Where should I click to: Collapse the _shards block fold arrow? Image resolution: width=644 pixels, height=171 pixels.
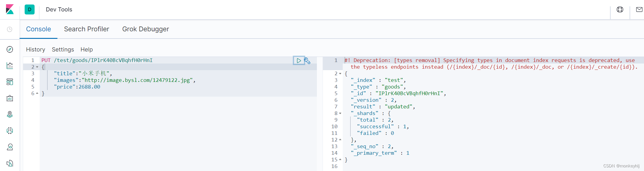(x=340, y=113)
